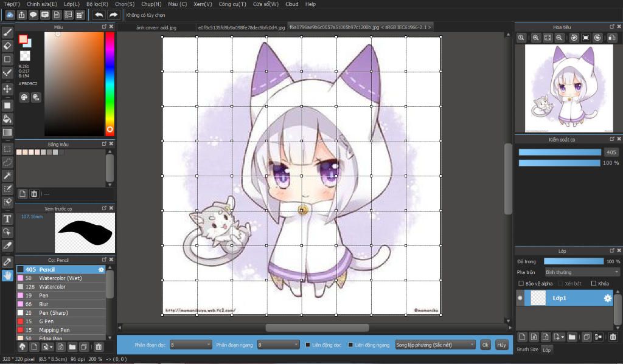623x364 pixels.
Task: Click the foreground color swatch
Action: pyautogui.click(x=23, y=39)
